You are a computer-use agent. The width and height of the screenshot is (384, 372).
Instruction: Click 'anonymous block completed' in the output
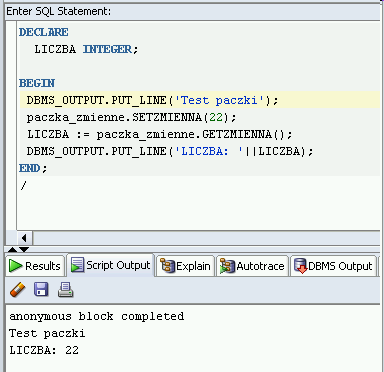(97, 316)
